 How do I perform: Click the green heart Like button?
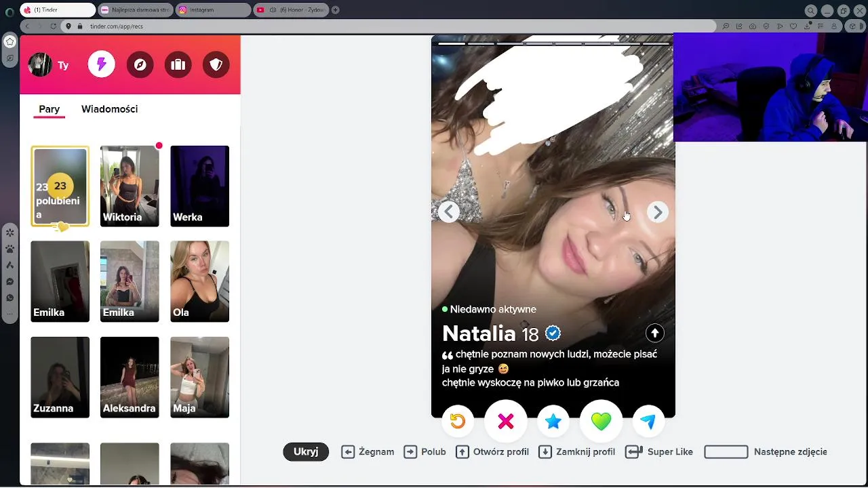pos(601,422)
